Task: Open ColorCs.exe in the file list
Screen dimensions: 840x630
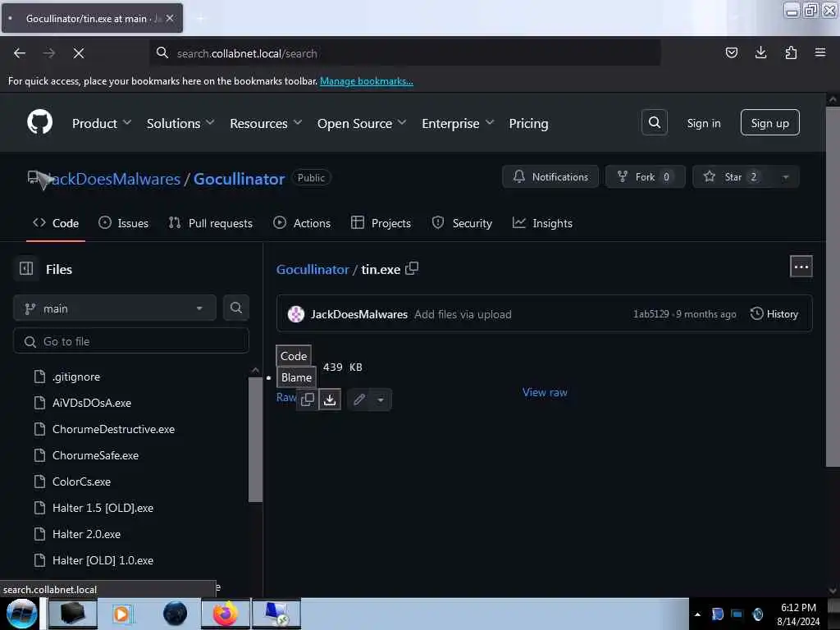Action: [81, 482]
